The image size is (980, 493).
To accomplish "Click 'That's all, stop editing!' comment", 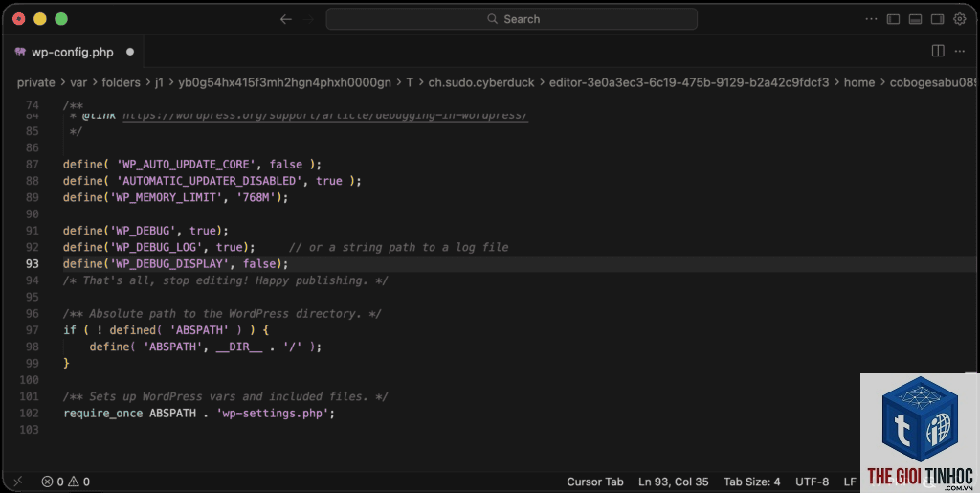I will click(x=226, y=280).
